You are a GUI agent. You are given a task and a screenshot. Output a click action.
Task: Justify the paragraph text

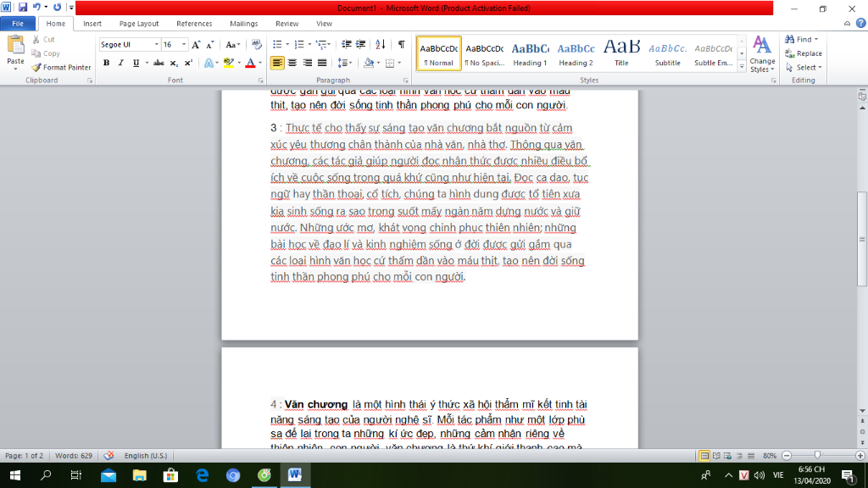click(321, 63)
